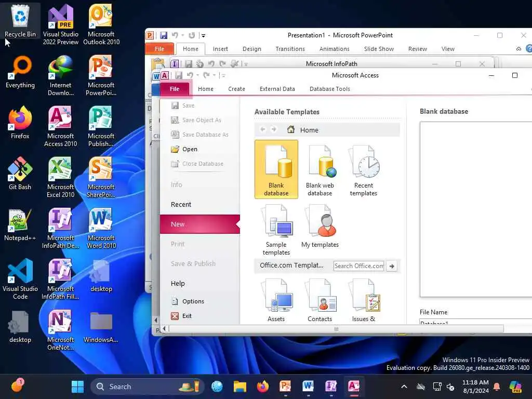This screenshot has height=399, width=532.
Task: Pick the Contacts Office.com template
Action: 320,300
